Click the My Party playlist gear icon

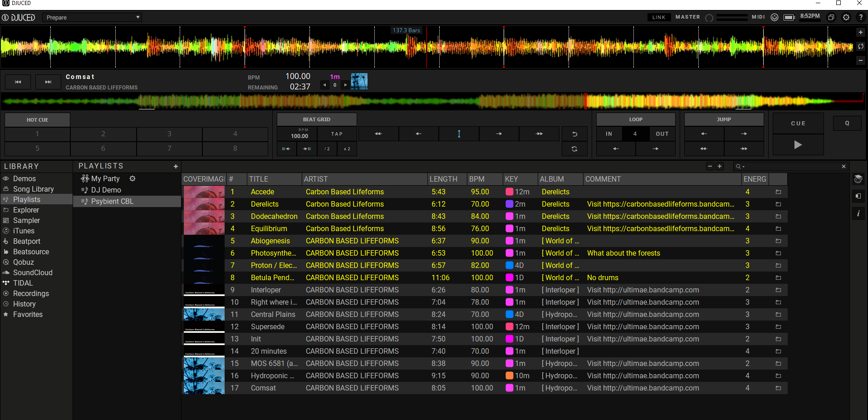132,179
